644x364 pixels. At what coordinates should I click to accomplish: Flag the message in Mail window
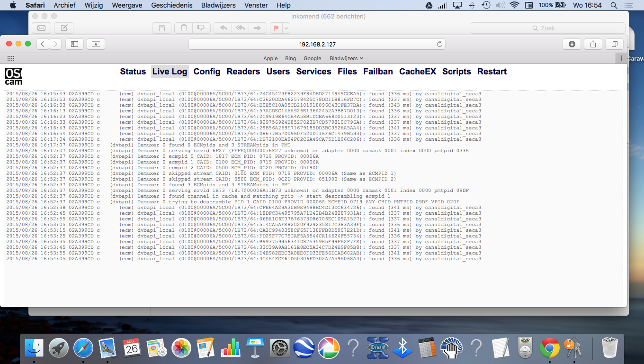[x=276, y=28]
